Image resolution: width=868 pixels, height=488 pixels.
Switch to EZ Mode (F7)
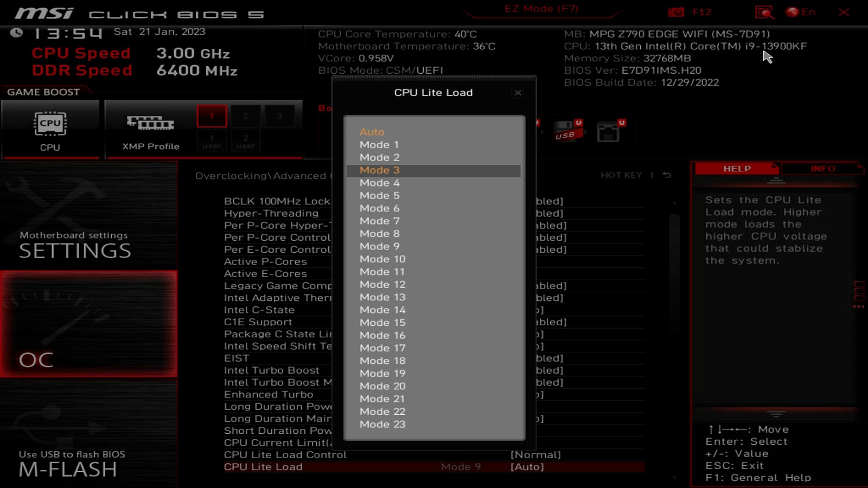pyautogui.click(x=541, y=9)
